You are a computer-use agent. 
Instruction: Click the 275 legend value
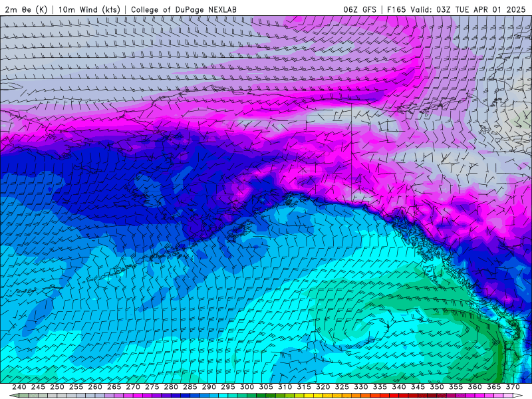(x=152, y=387)
